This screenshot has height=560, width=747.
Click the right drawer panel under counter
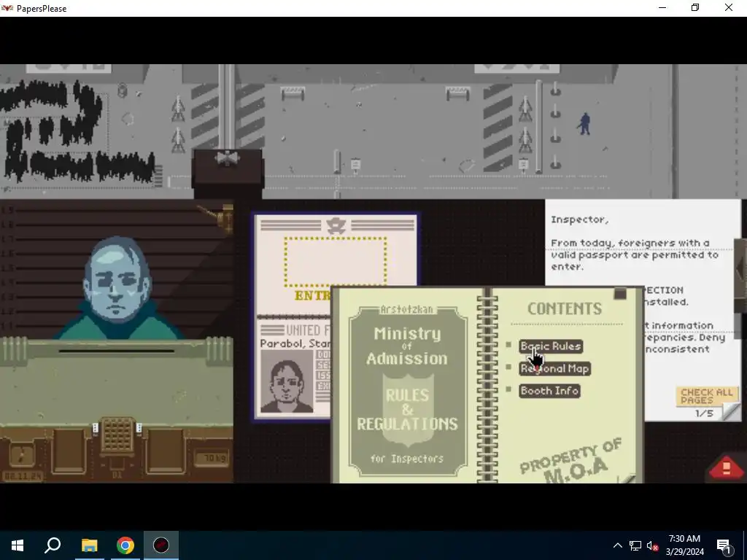(x=166, y=450)
